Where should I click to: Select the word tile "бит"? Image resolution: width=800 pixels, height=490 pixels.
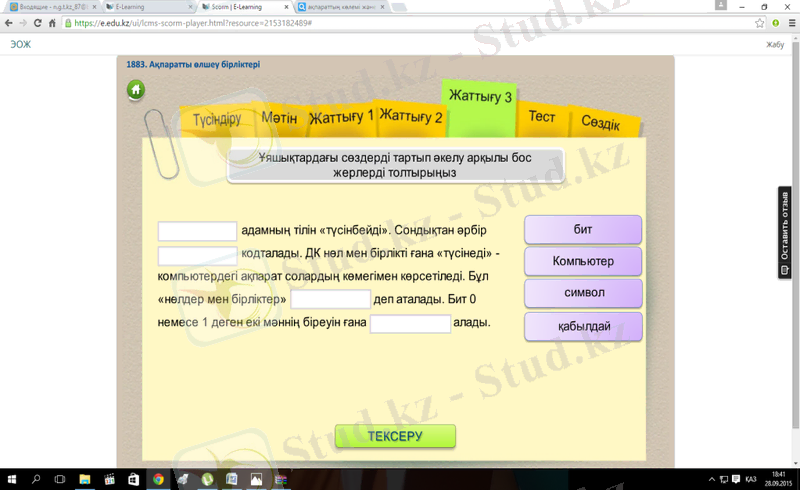click(x=583, y=229)
